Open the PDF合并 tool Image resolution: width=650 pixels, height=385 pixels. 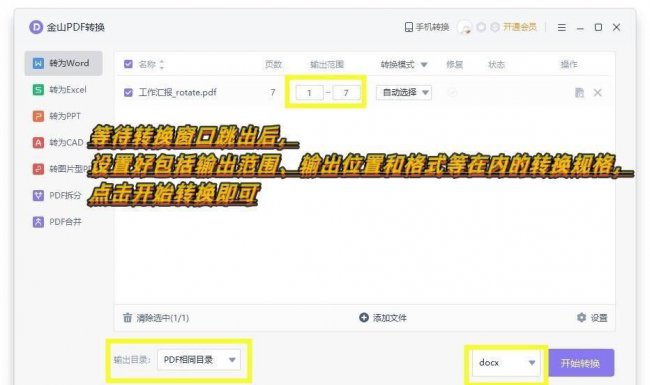pos(57,222)
